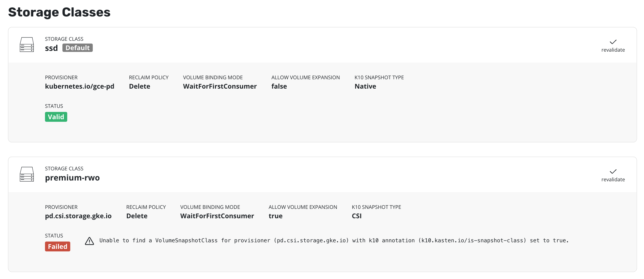Click the revalidate label for premium-rwo

(613, 180)
